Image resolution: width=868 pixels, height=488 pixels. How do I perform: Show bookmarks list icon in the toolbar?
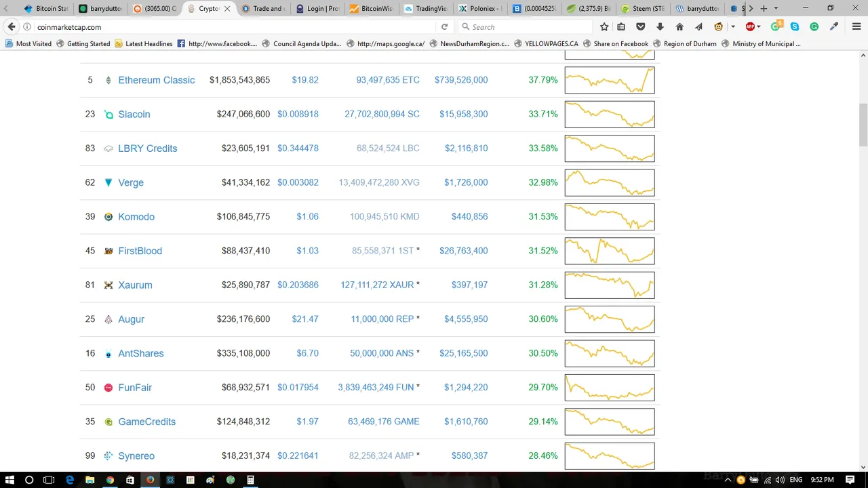pos(622,27)
